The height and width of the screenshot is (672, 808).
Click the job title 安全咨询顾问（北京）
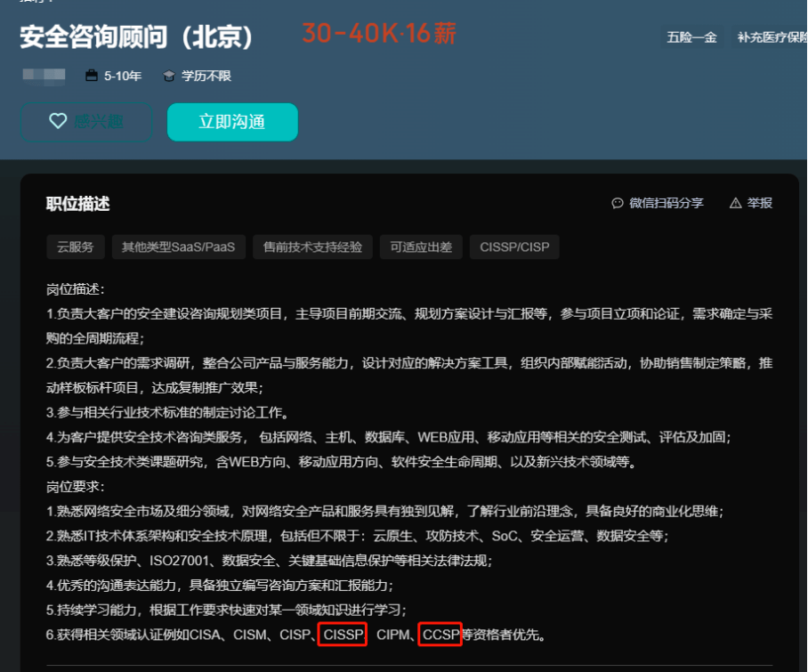click(x=136, y=37)
